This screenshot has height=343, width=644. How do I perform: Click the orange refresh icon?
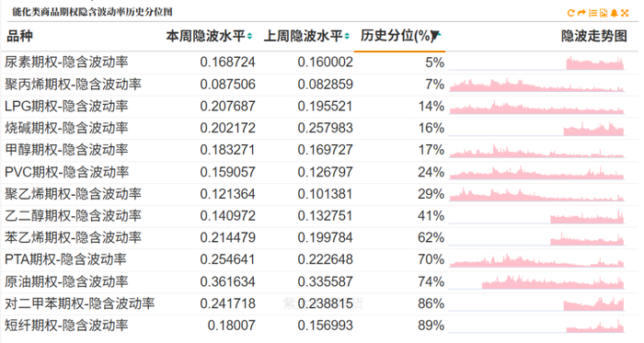pos(570,13)
